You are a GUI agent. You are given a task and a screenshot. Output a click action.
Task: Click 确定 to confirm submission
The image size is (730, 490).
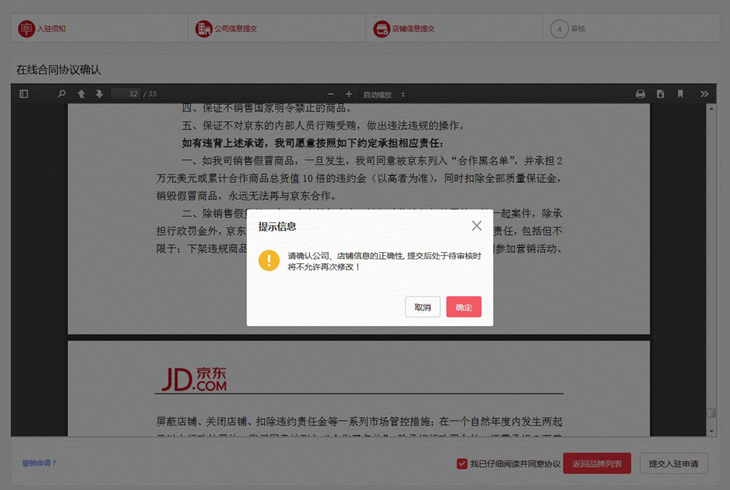pyautogui.click(x=463, y=307)
